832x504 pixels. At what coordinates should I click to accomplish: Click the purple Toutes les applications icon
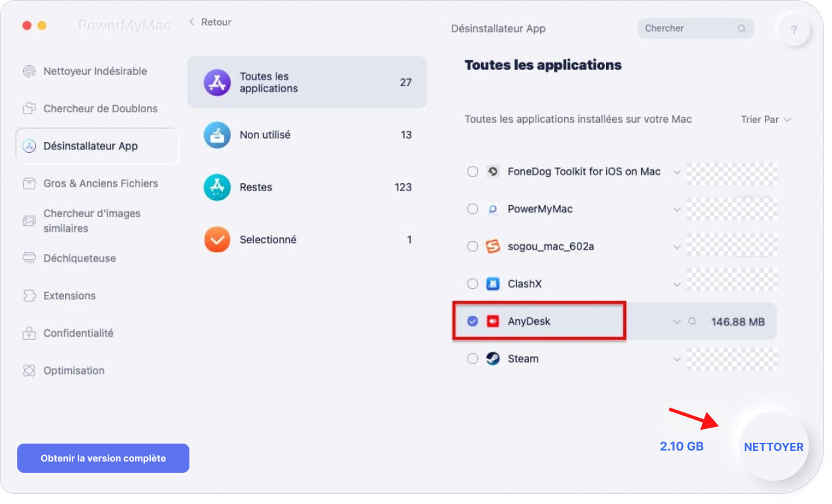(x=217, y=82)
